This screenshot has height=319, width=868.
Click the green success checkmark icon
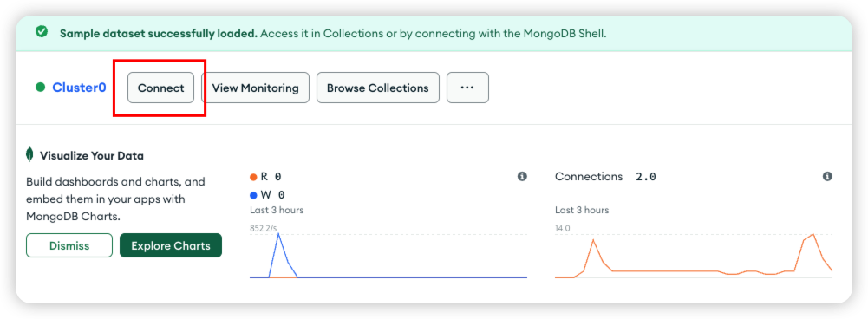[x=42, y=32]
